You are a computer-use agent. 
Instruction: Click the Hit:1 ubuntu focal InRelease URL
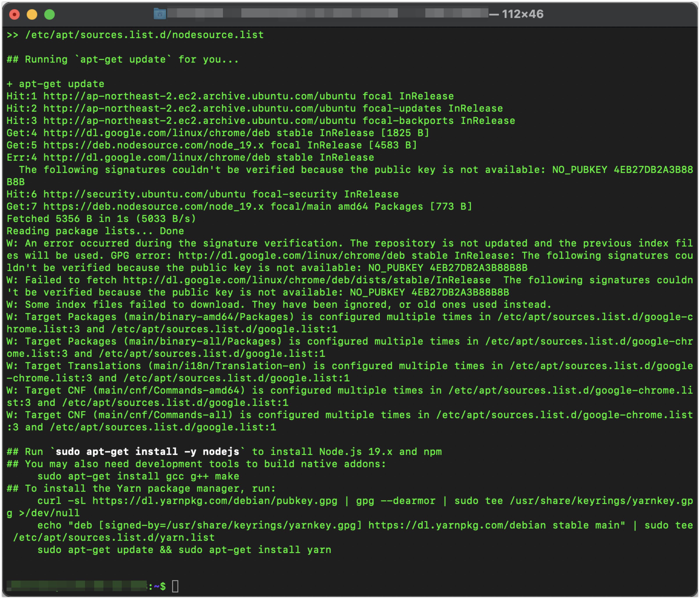199,96
